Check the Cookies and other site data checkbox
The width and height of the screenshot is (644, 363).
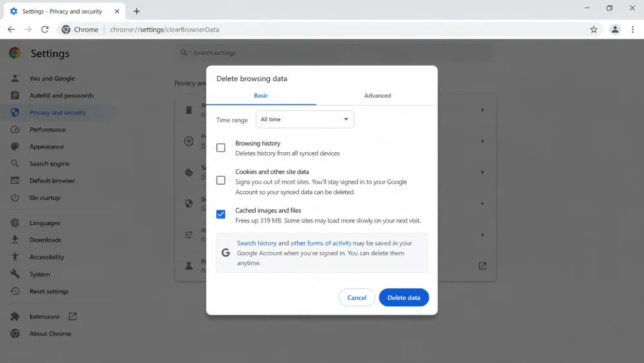[220, 180]
